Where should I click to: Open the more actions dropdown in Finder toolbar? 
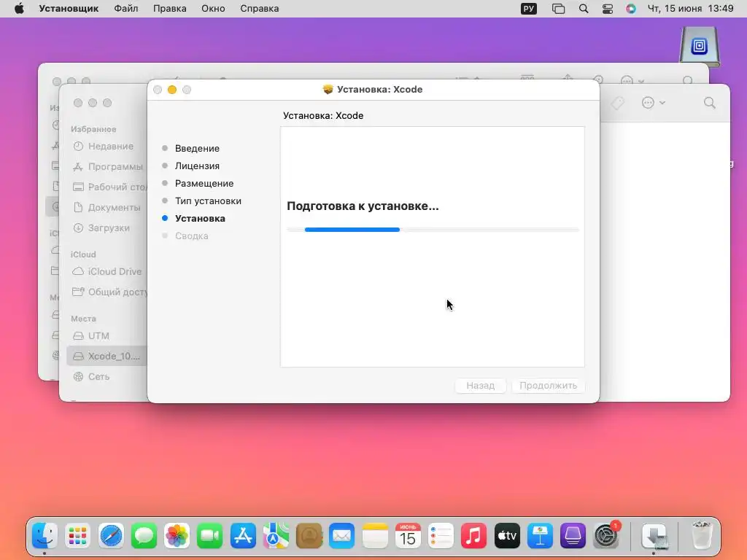653,102
